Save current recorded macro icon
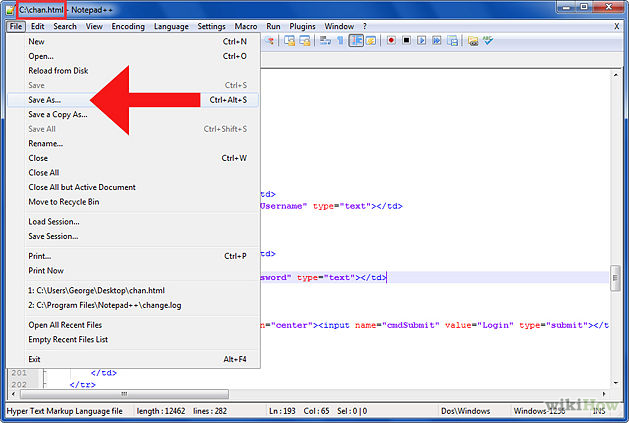 (452, 41)
